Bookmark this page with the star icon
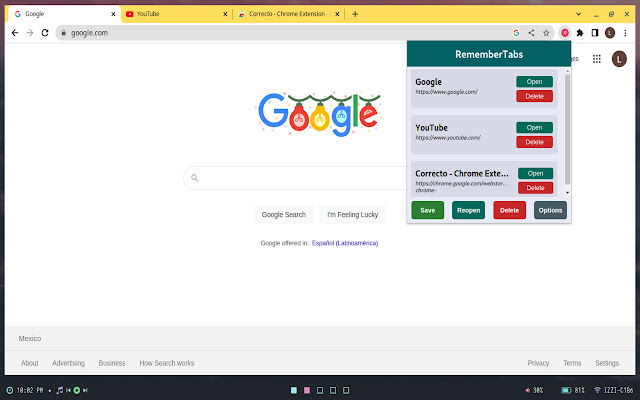Viewport: 640px width, 400px height. 546,33
